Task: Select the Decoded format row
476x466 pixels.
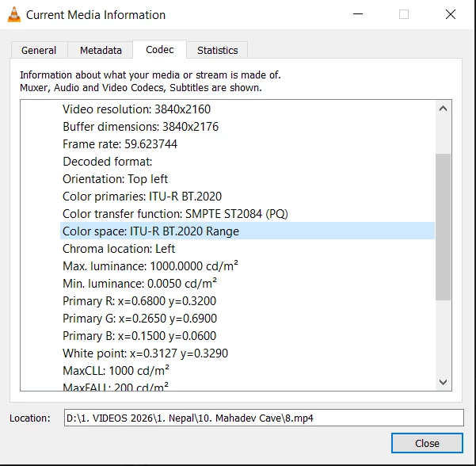Action: (x=247, y=162)
